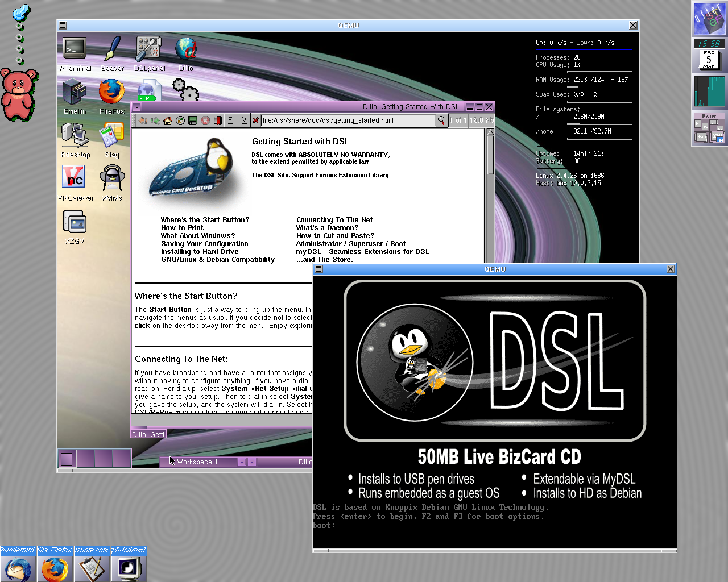Click the 'What's a Daemon?' link
This screenshot has width=728, height=582.
[327, 228]
